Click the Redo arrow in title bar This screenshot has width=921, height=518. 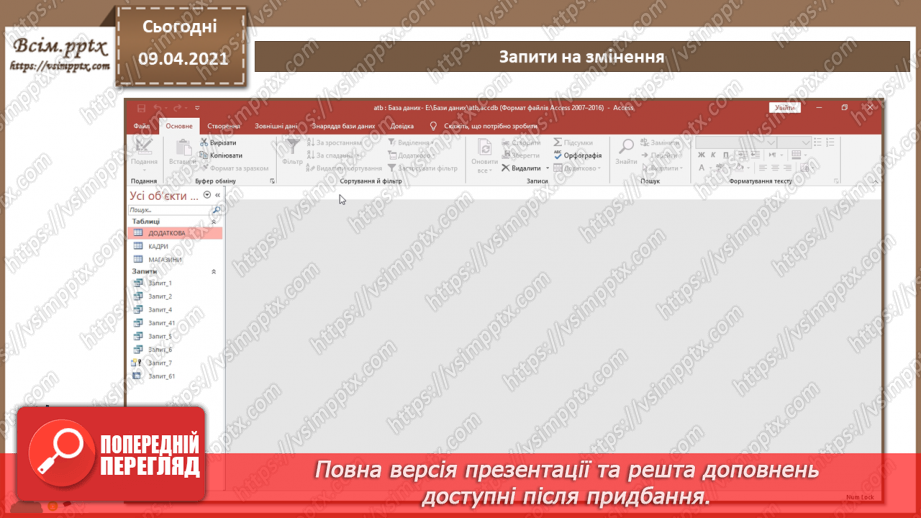177,108
